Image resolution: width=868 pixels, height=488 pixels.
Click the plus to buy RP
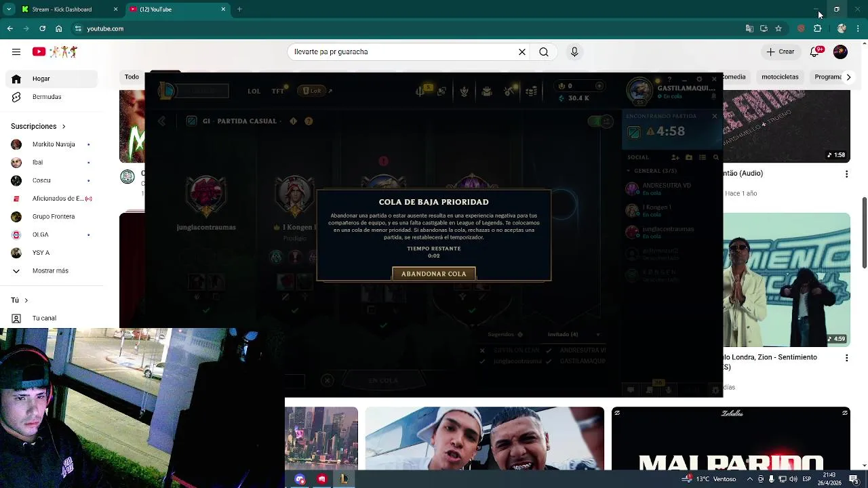[x=599, y=86]
